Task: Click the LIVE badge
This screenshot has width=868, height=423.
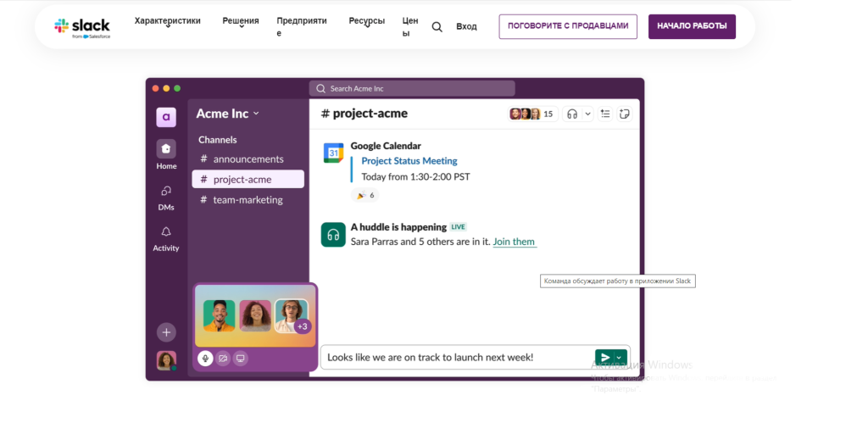Action: click(458, 227)
